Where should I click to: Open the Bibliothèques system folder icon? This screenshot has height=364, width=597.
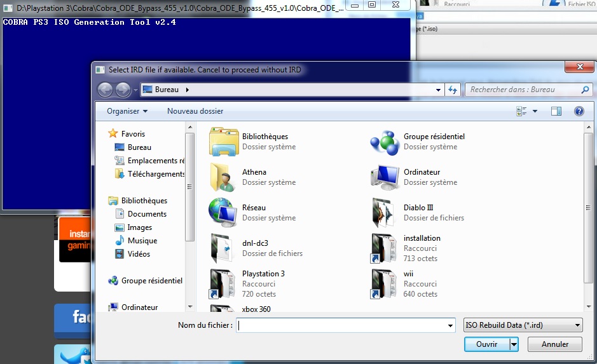pyautogui.click(x=224, y=142)
